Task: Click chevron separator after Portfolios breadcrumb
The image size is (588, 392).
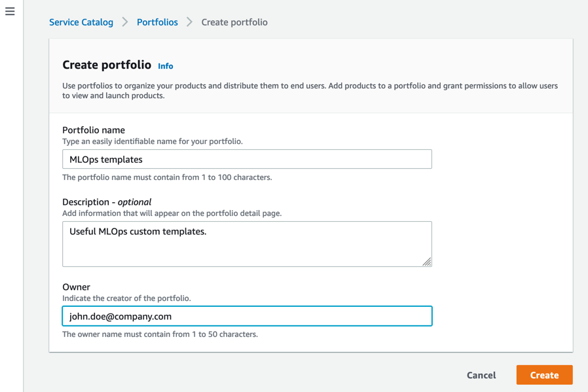Action: 189,22
